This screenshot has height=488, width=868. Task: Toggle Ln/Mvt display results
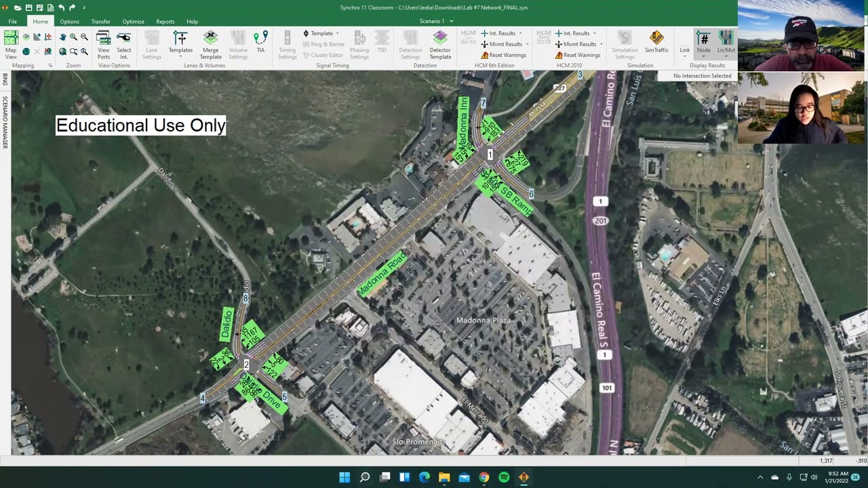point(726,45)
